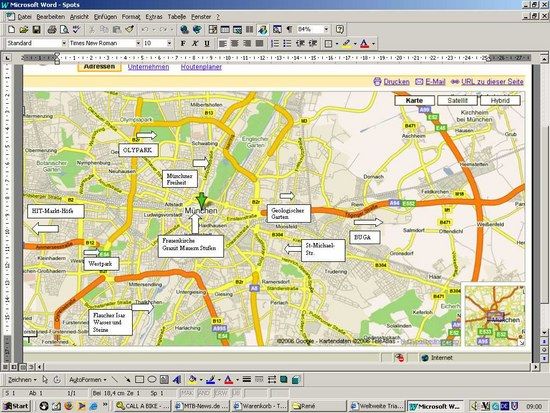Click the Routenplaner link
The image size is (550, 413).
[x=201, y=67]
